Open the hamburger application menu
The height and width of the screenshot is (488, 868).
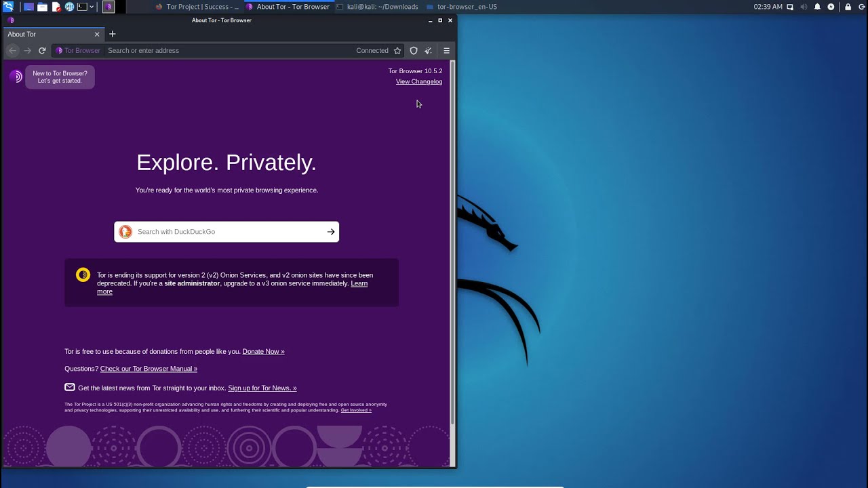point(446,50)
